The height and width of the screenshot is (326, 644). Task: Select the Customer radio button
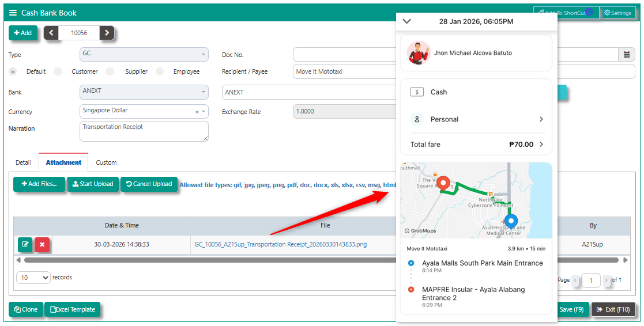(58, 71)
